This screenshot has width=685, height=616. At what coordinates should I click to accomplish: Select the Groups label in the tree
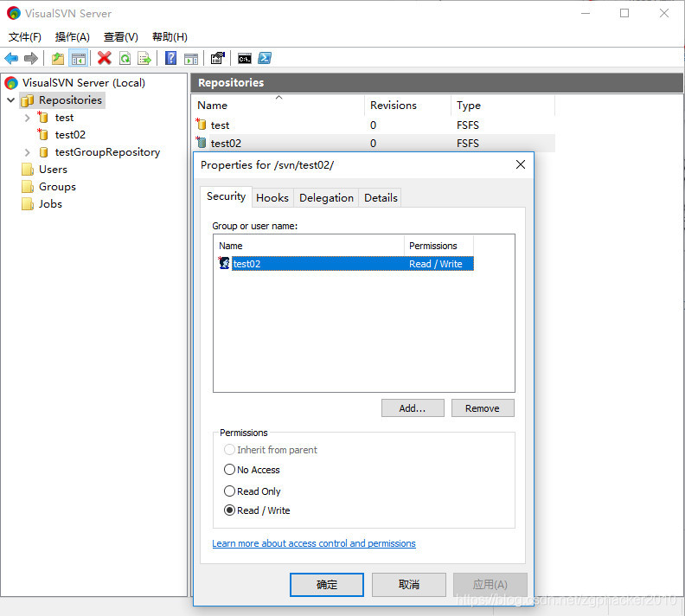tap(57, 187)
